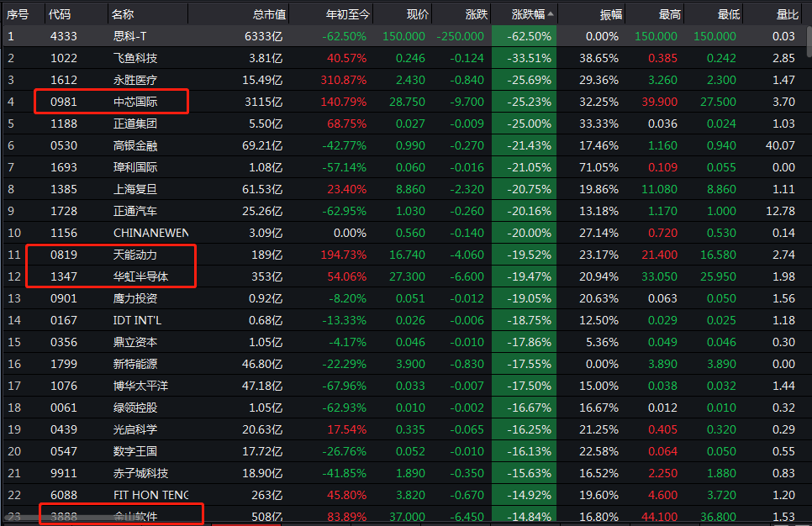Click the 代码 column header
This screenshot has width=812, height=526.
[59, 14]
